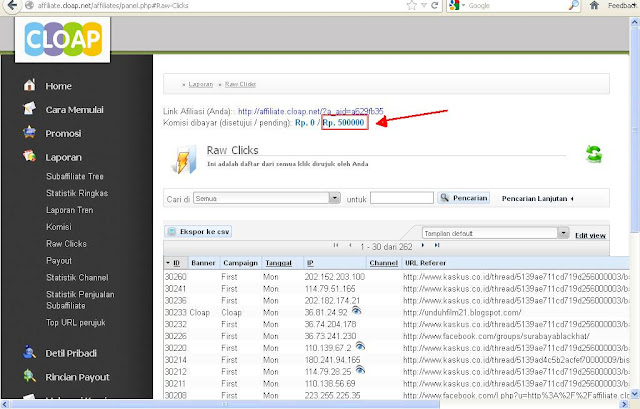The height and width of the screenshot is (409, 640).
Task: Click the Google search magnifier icon
Action: click(574, 5)
